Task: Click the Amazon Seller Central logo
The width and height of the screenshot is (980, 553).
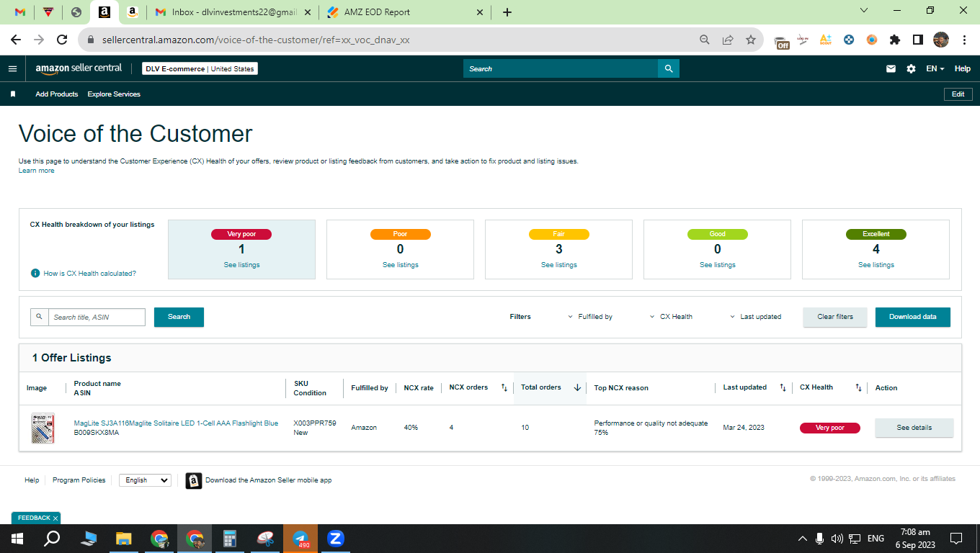Action: [x=79, y=68]
